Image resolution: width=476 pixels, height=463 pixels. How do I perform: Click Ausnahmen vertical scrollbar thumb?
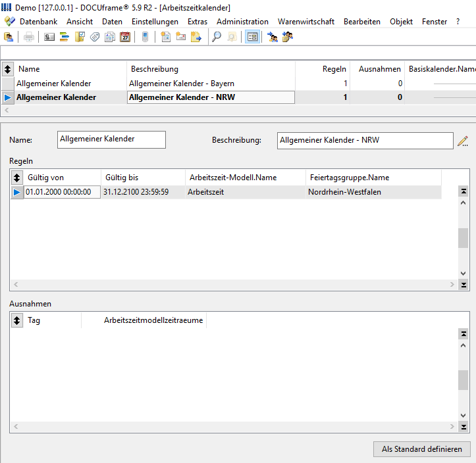[463, 380]
